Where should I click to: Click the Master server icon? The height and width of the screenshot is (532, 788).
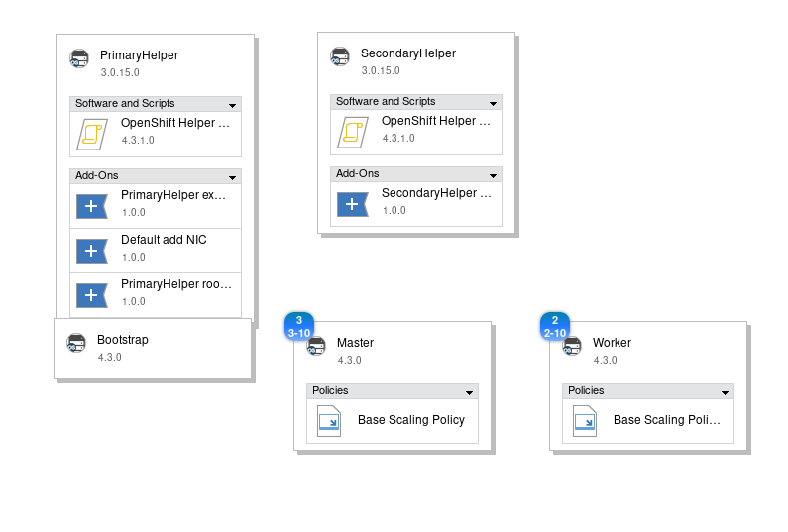click(316, 346)
